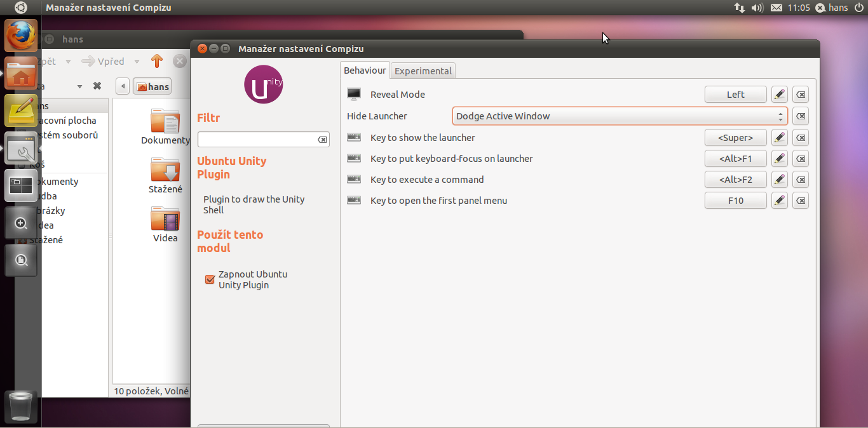Open the Trash in the launcher
Image resolution: width=868 pixels, height=428 pixels.
[x=21, y=406]
